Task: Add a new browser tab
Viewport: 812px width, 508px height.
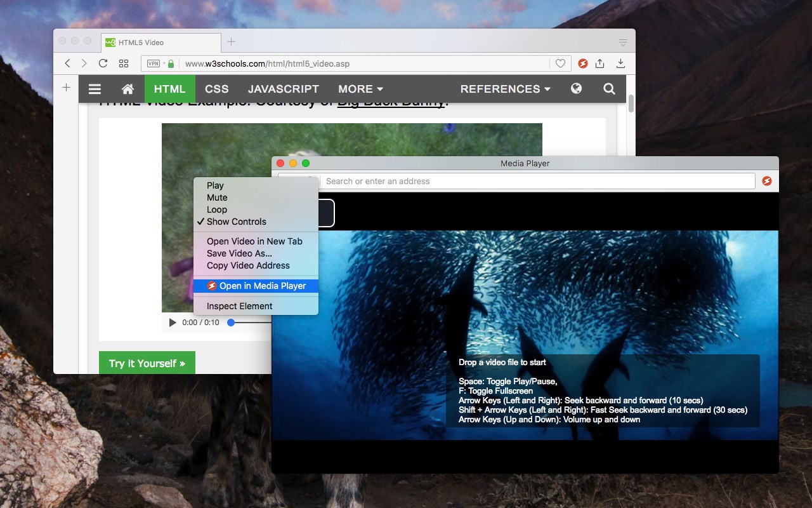Action: pos(232,42)
